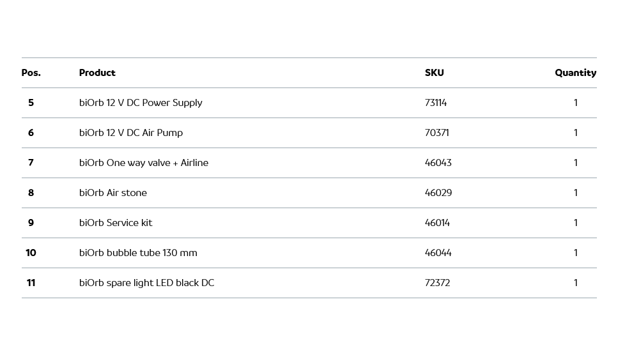This screenshot has height=364, width=618.
Task: Select biOrb 12 V DC Power Supply
Action: 141,103
